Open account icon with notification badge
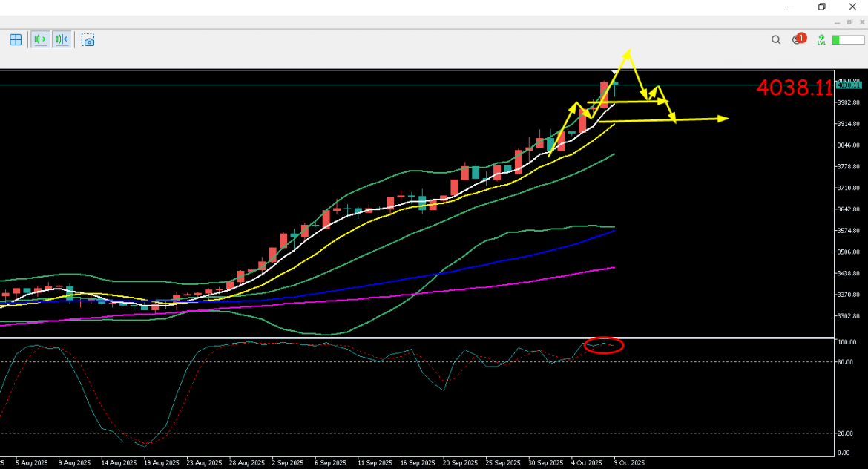868x469 pixels. pos(798,39)
